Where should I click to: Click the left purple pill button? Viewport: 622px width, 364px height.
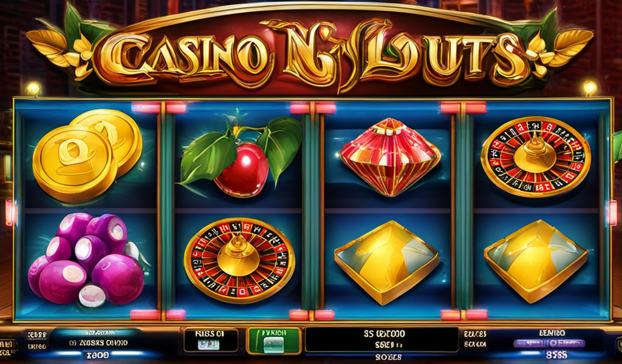click(528, 343)
